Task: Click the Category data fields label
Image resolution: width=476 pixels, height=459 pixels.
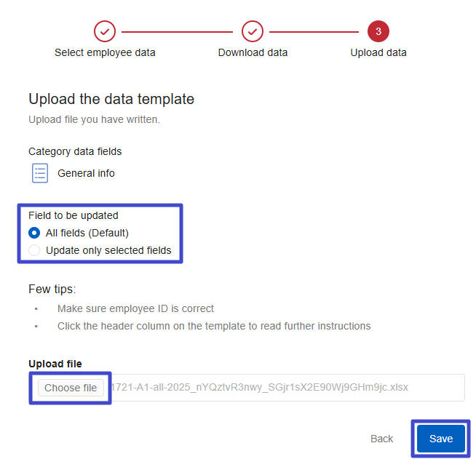Action: [75, 151]
